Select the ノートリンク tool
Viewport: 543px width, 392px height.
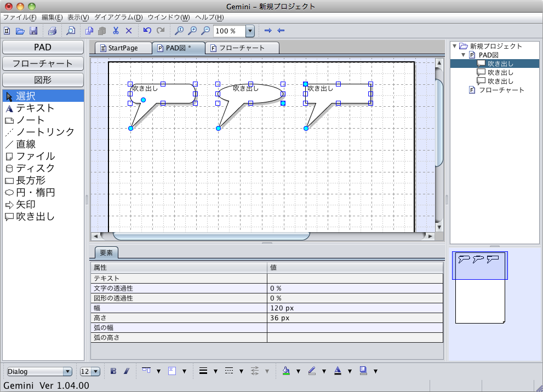[x=43, y=132]
